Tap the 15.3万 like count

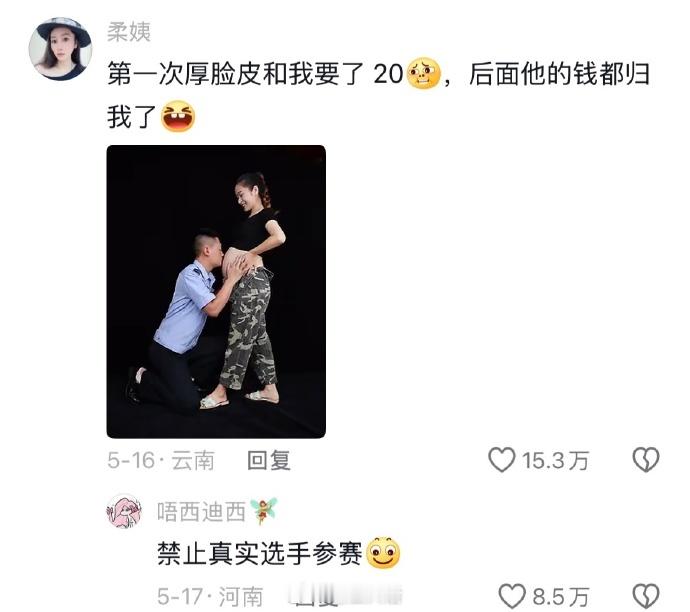click(555, 461)
